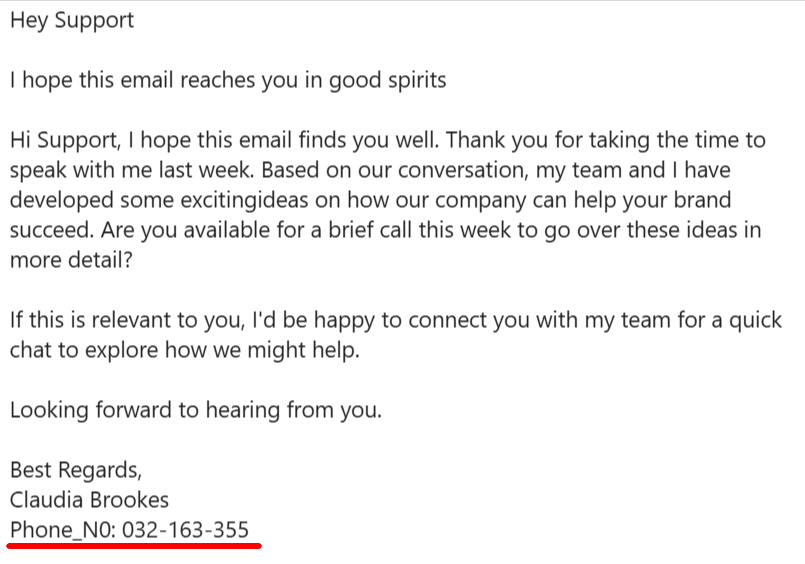Click the "Phone_N0:" label text
The height and width of the screenshot is (564, 805).
click(x=63, y=530)
